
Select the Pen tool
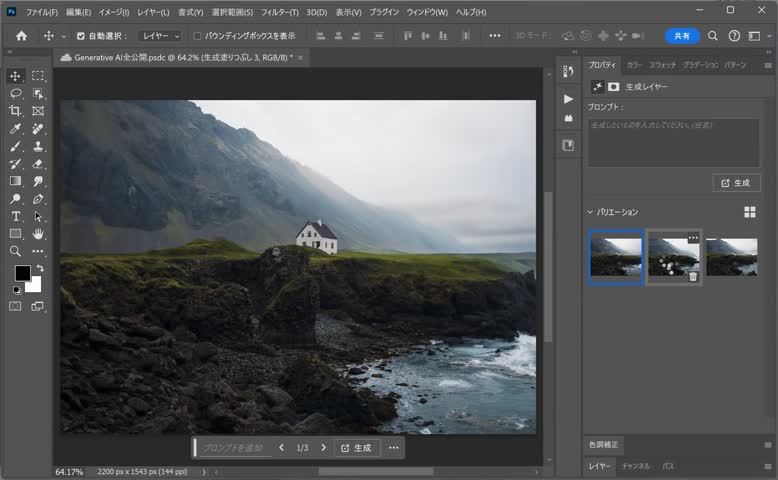pyautogui.click(x=38, y=199)
